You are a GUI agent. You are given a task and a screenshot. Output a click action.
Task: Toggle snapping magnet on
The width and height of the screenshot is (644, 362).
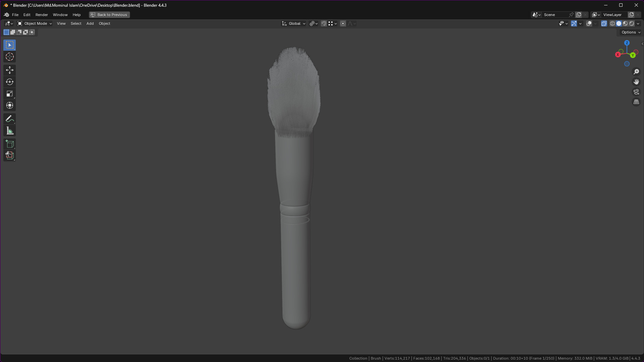click(x=324, y=23)
